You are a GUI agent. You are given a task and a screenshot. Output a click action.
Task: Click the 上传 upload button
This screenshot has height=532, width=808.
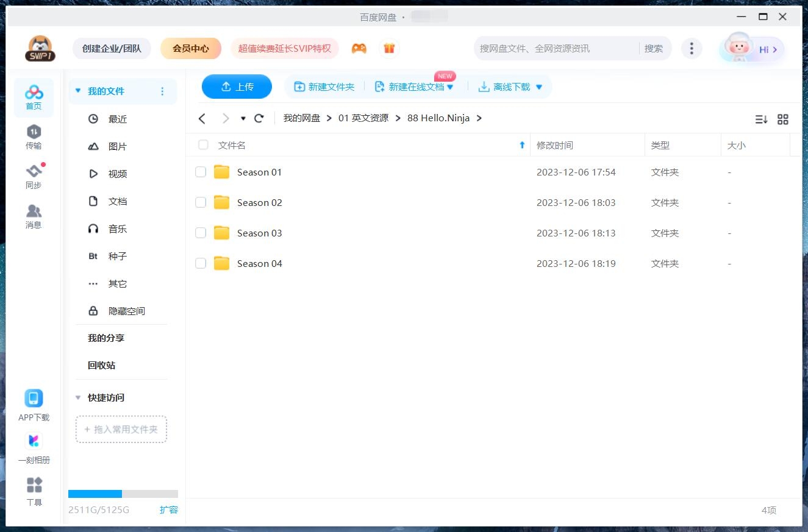(237, 87)
